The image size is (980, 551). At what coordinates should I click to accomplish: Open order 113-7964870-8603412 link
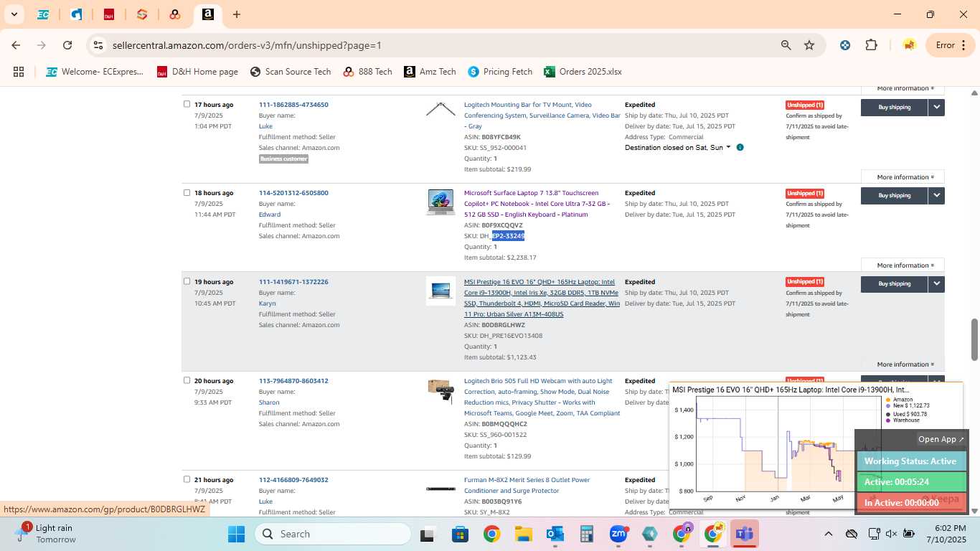point(293,381)
